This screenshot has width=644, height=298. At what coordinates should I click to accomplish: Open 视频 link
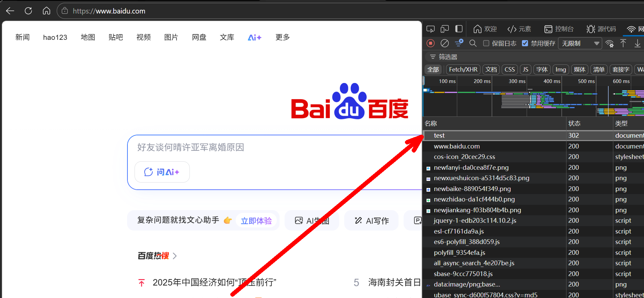(x=144, y=37)
